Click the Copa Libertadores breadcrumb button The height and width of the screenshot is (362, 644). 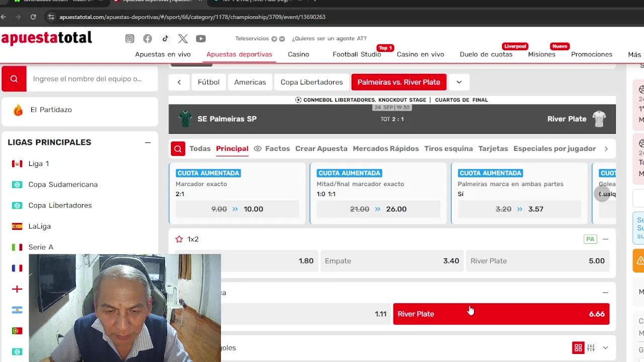[311, 82]
